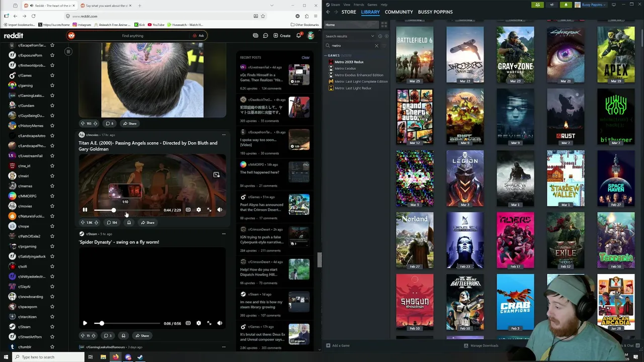Open Stardew Valley game cover in Steam
The image size is (644, 362).
click(566, 178)
